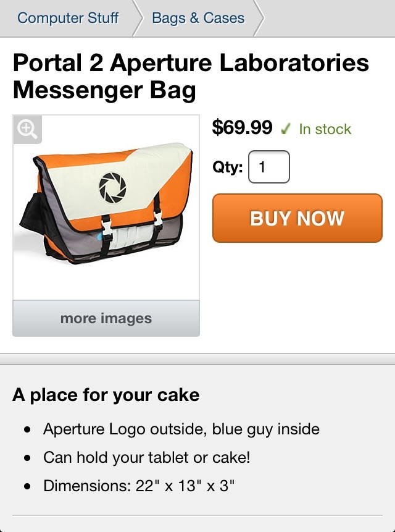Click the $69.99 price
Viewport: 395px width, 532px height.
[x=242, y=127]
